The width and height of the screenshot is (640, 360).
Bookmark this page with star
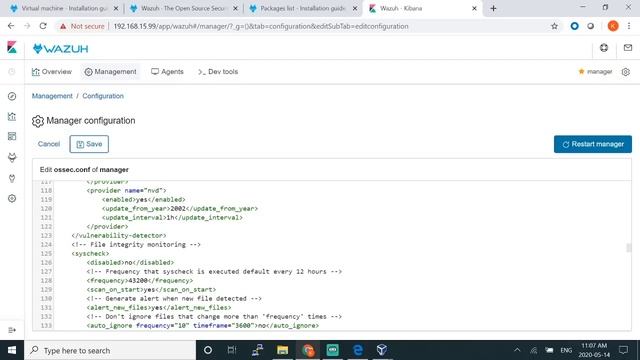tap(554, 26)
